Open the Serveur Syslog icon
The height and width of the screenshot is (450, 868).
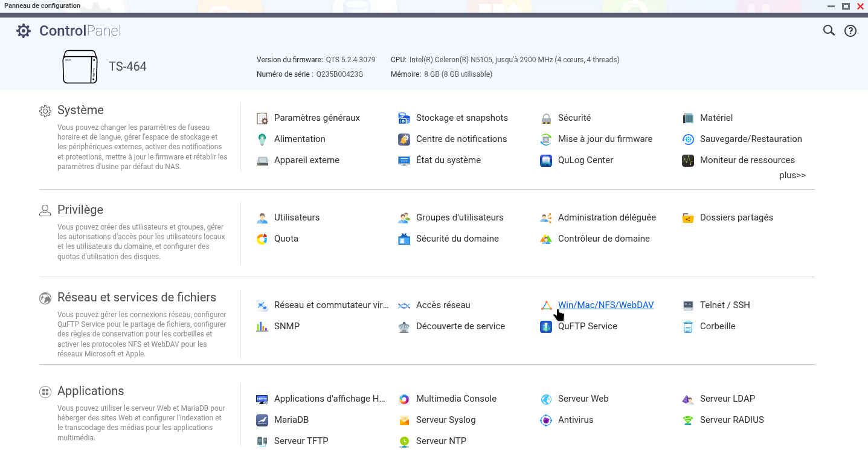click(x=404, y=420)
